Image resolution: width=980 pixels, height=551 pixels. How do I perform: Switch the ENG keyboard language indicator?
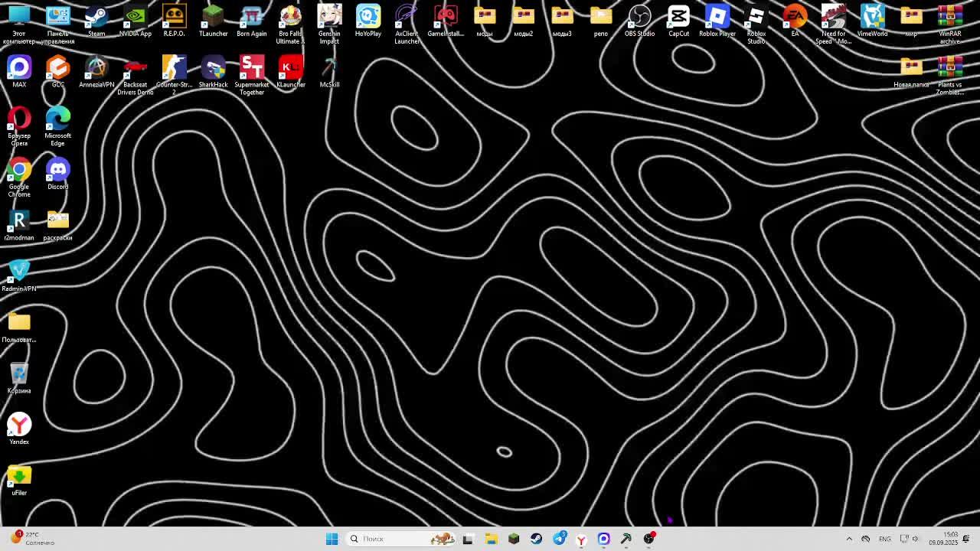(884, 539)
